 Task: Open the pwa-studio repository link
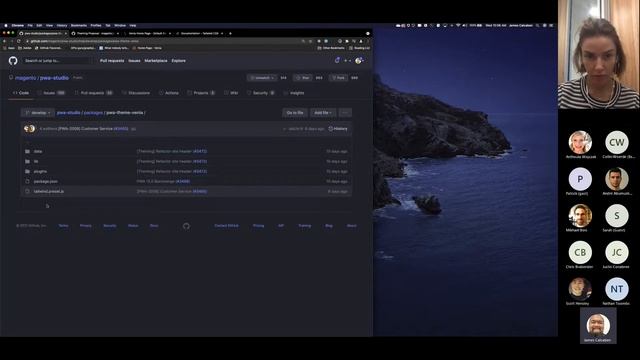tap(54, 78)
